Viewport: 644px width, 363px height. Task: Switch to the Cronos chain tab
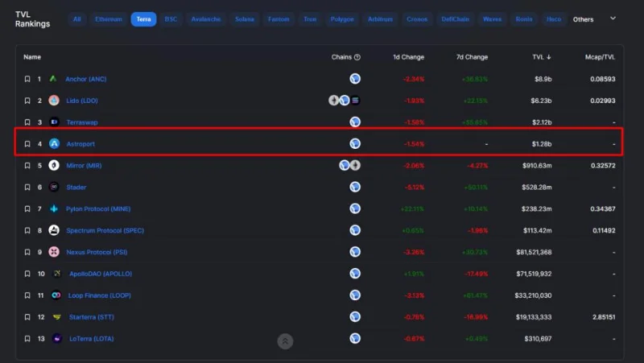417,19
